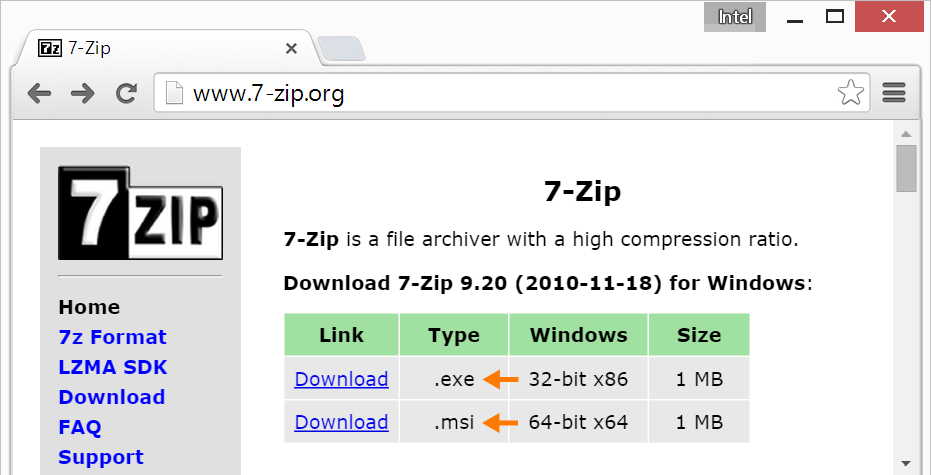Click the 7-Zip logo image
Screen dimensions: 931x475
click(x=140, y=213)
